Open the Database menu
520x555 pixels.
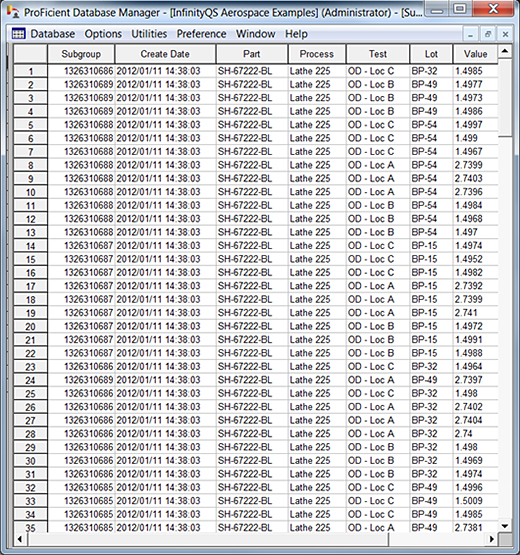tap(52, 34)
